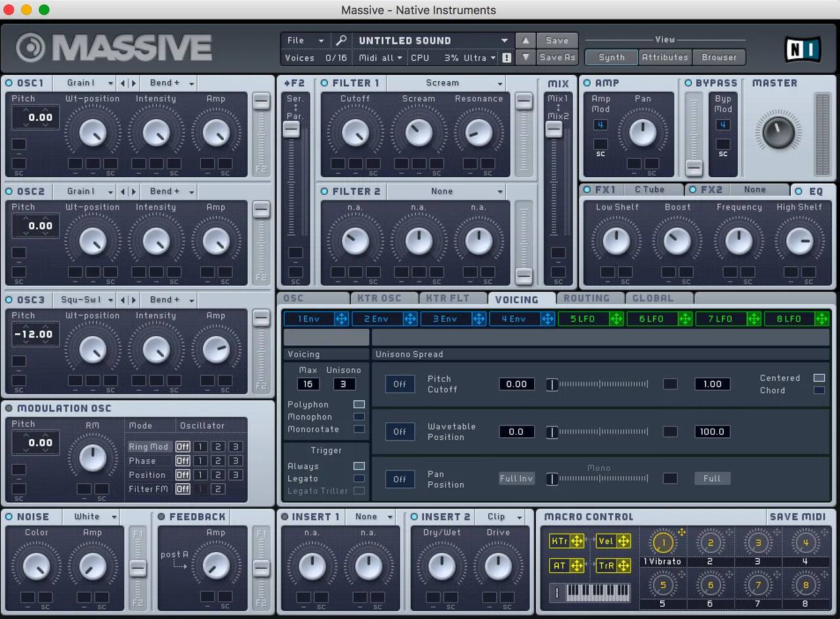This screenshot has width=840, height=619.
Task: Click the Save As button
Action: (x=557, y=58)
